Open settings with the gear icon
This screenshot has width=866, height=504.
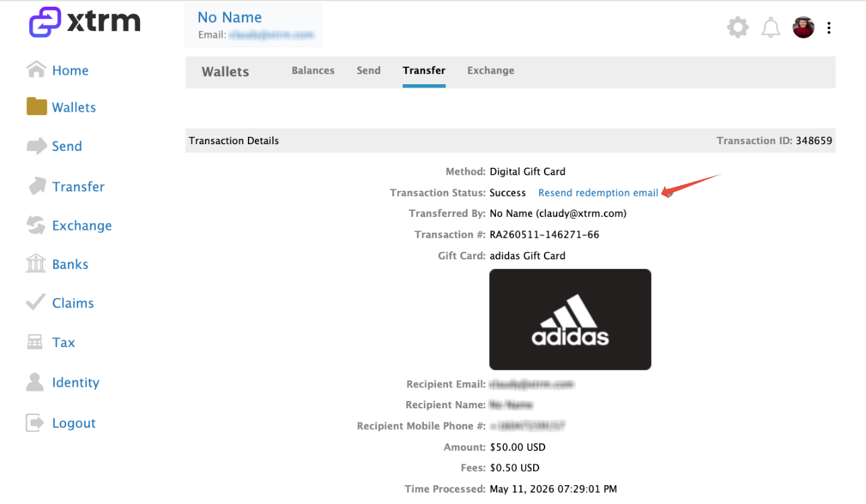tap(738, 28)
